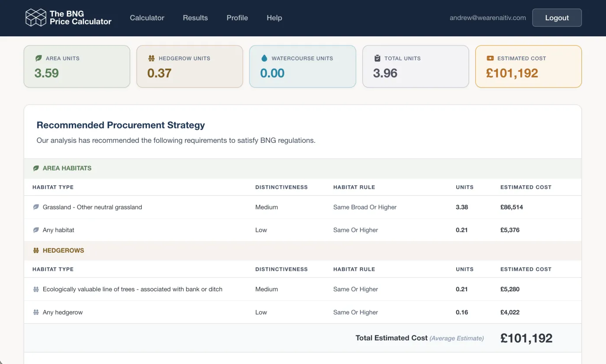
Task: Click the units value 3.38
Action: point(462,207)
